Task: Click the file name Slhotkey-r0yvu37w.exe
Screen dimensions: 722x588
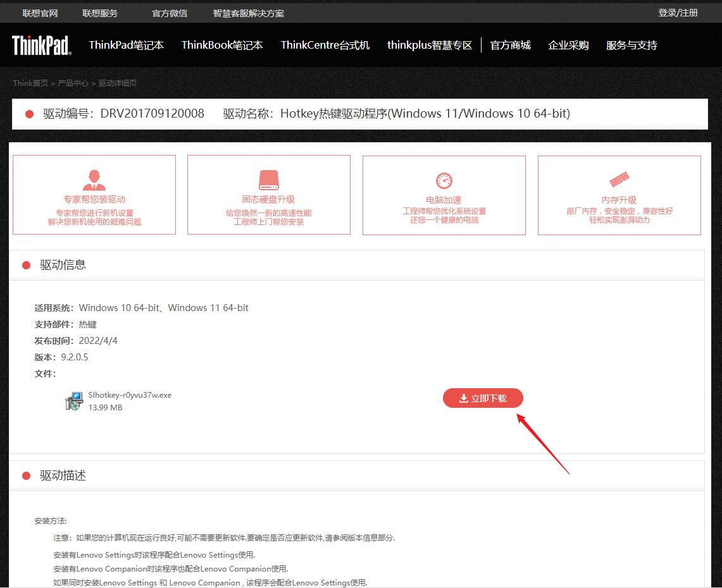Action: coord(130,395)
